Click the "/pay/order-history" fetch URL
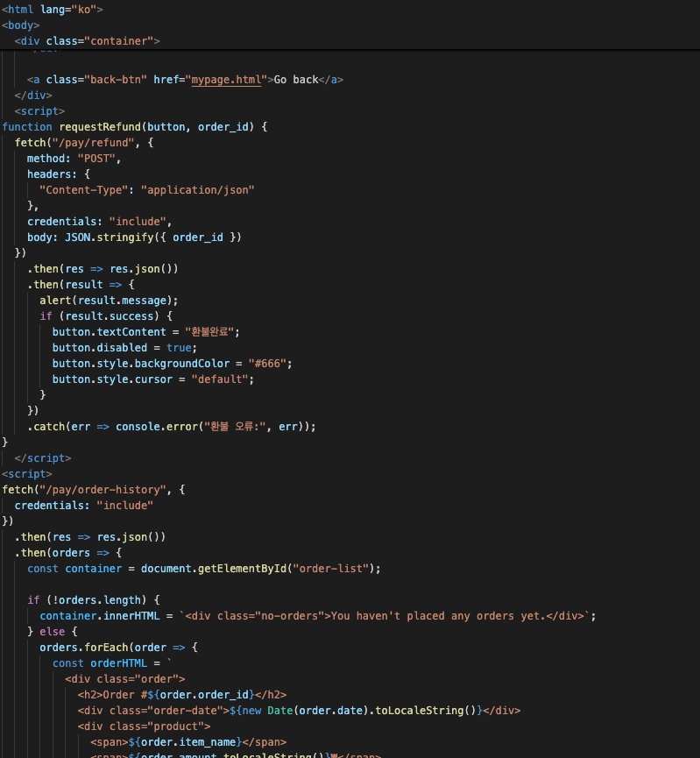 pyautogui.click(x=102, y=490)
